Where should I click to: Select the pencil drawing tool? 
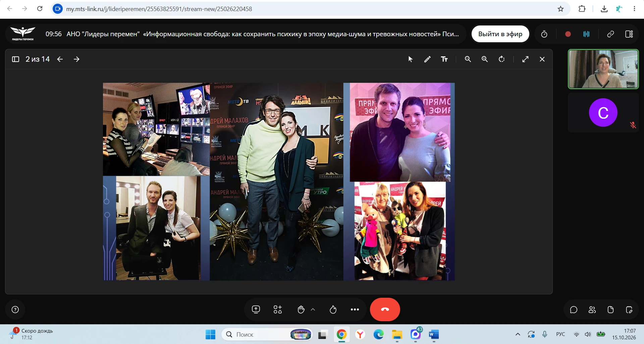[x=427, y=59]
